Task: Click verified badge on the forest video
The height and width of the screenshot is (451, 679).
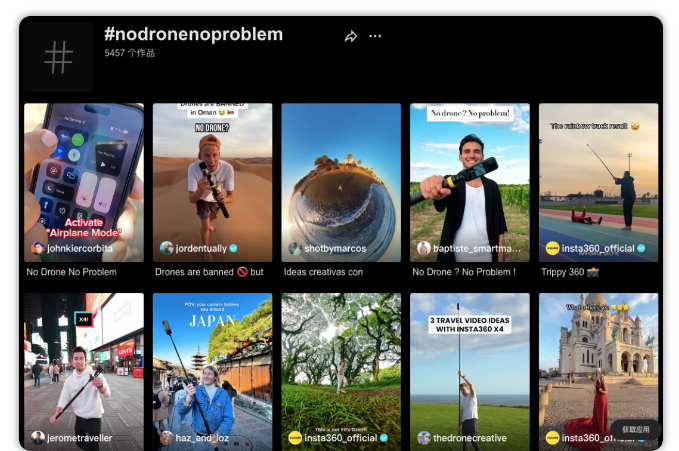Action: click(x=384, y=438)
